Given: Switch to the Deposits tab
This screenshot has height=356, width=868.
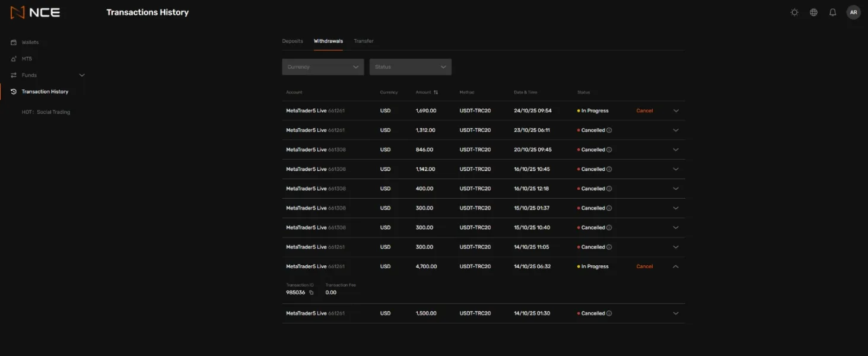Looking at the screenshot, I should [292, 41].
